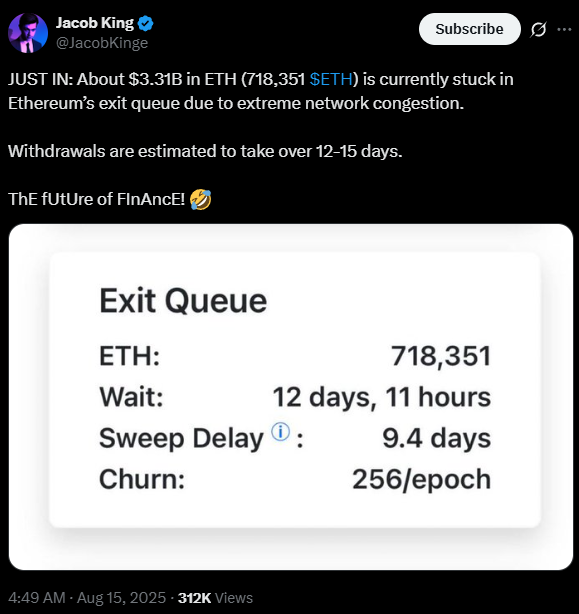Click the 718,351 ETH value

tap(441, 356)
